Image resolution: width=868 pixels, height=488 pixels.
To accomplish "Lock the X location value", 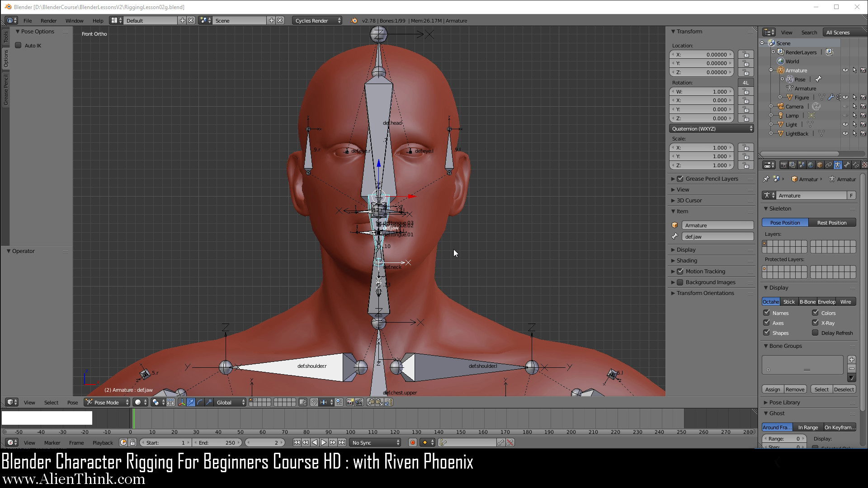I will pos(745,55).
